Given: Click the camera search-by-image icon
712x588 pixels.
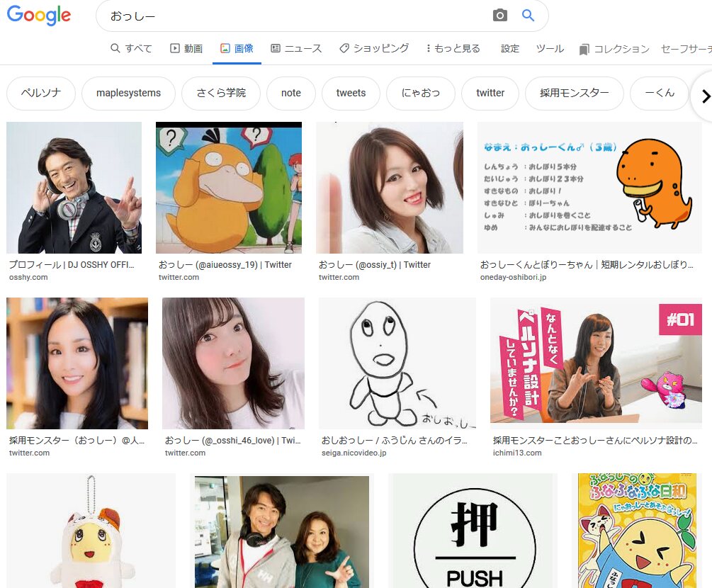Looking at the screenshot, I should [x=500, y=16].
